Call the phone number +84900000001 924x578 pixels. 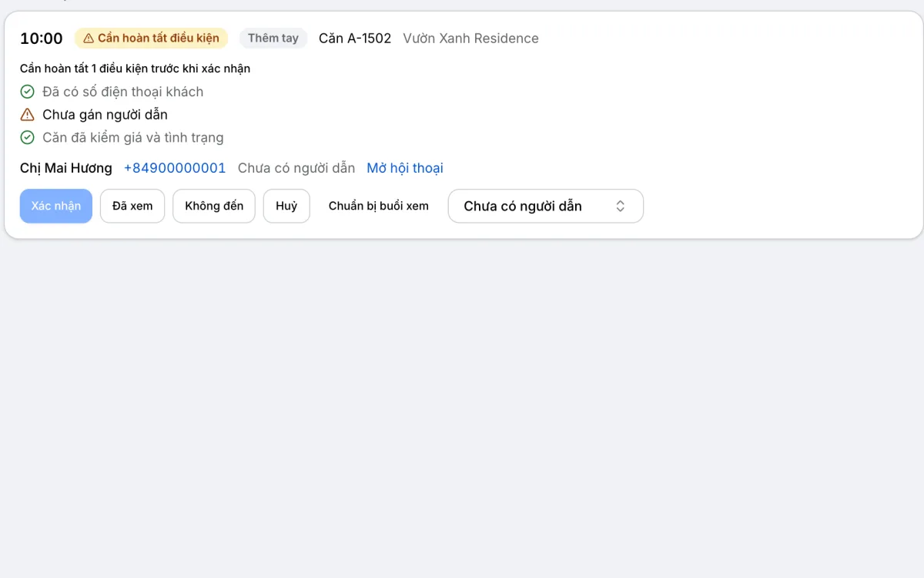click(x=175, y=168)
